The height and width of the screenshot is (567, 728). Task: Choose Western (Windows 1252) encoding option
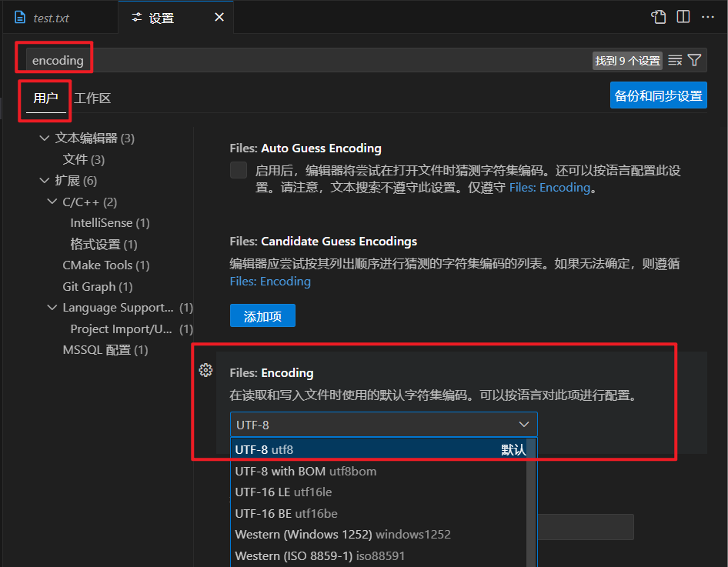coord(342,534)
